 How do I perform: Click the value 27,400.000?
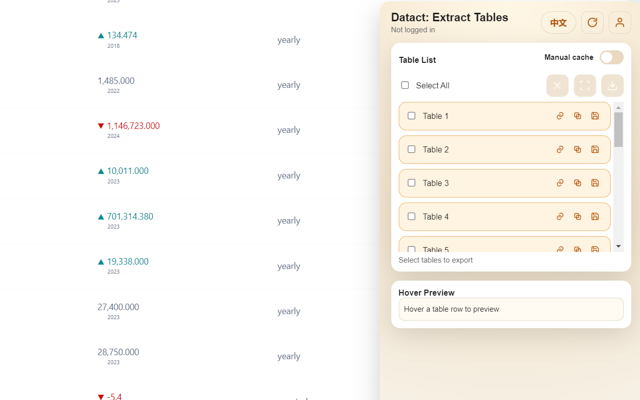(118, 307)
